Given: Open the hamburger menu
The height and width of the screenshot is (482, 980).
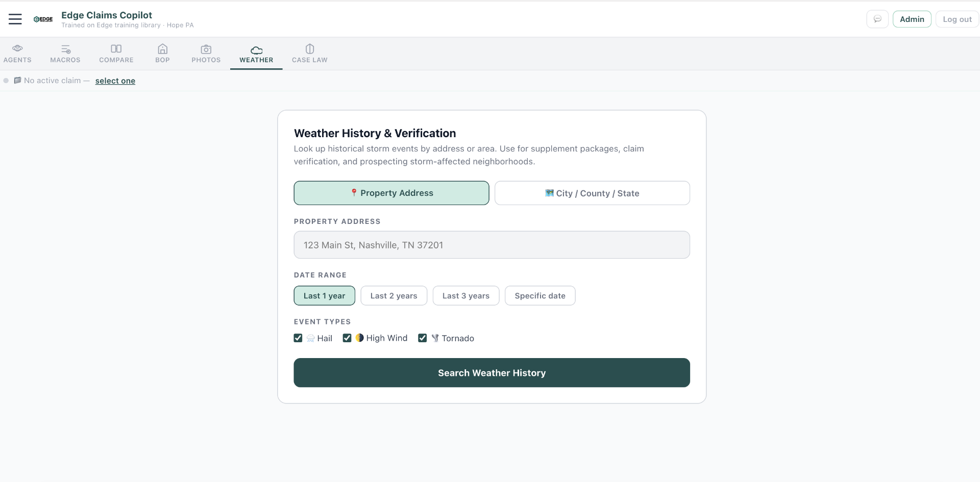Looking at the screenshot, I should [15, 19].
